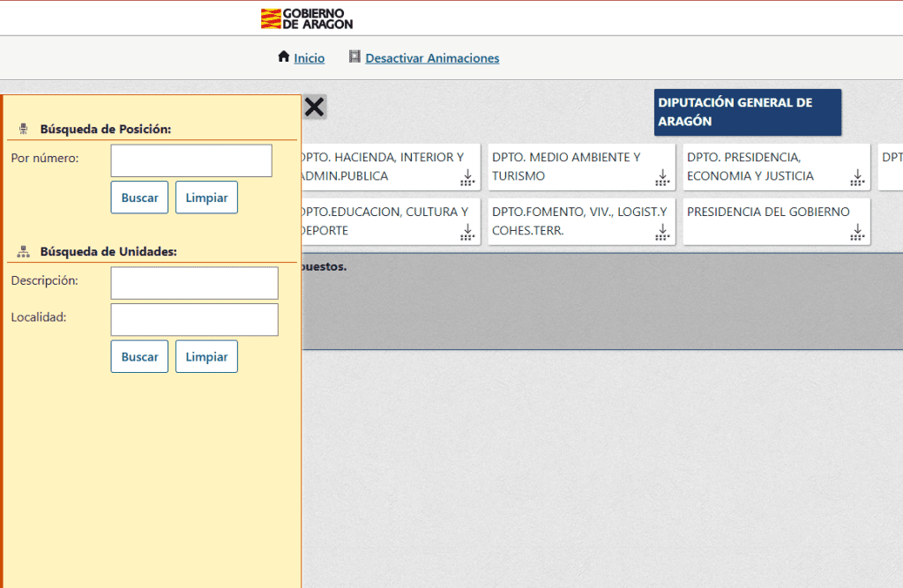Expand DPTO. PRESIDENCIA, ECONOMIA Y JUSTICIA subunits
This screenshot has width=903, height=588.
tap(857, 178)
